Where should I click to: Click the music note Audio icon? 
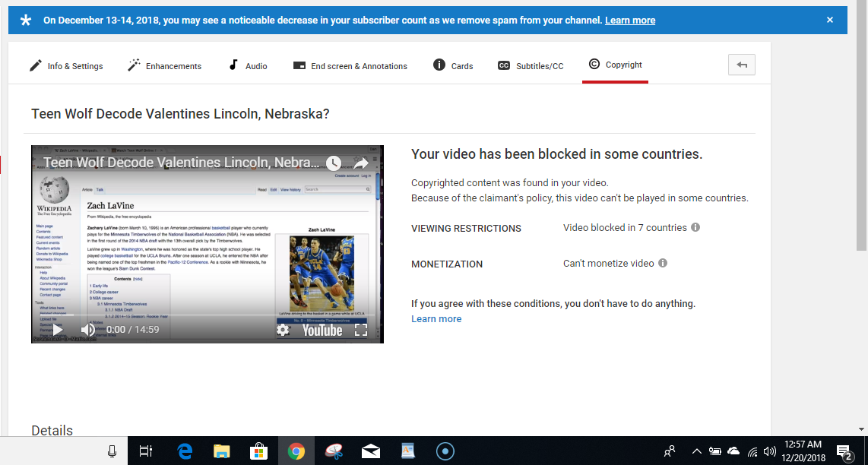(233, 65)
